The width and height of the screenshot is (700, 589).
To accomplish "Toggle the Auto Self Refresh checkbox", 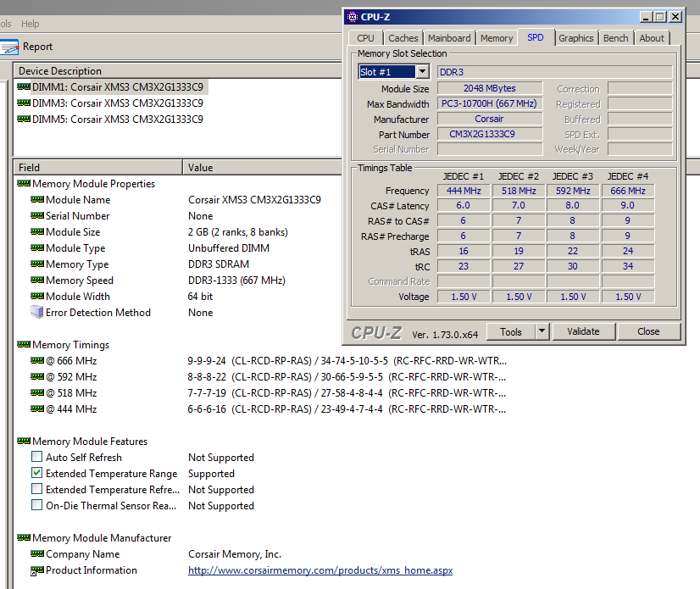I will coord(37,457).
